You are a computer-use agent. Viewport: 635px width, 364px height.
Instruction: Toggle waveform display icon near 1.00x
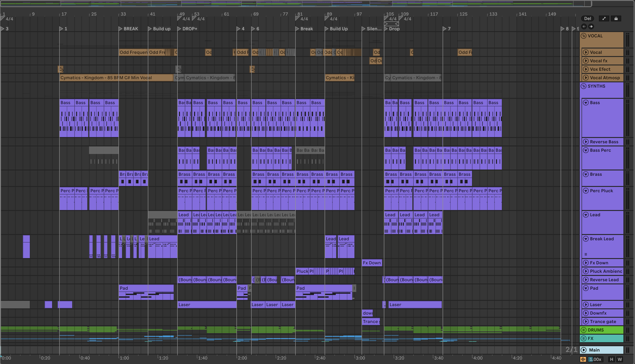583,359
